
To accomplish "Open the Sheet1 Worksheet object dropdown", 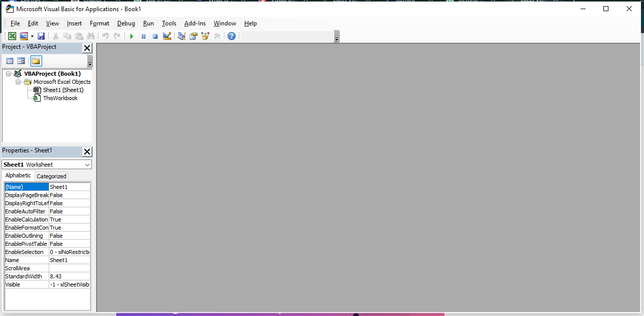I will pos(87,164).
